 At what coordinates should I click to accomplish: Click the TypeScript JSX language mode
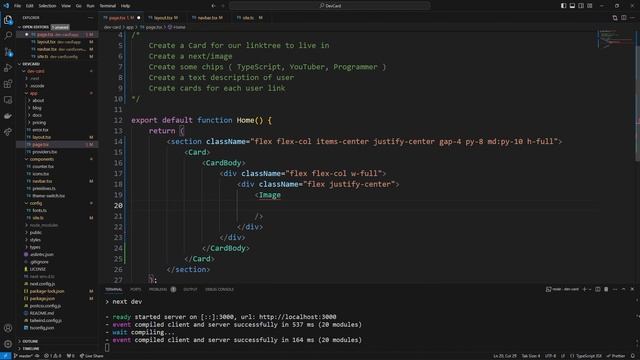point(586,356)
